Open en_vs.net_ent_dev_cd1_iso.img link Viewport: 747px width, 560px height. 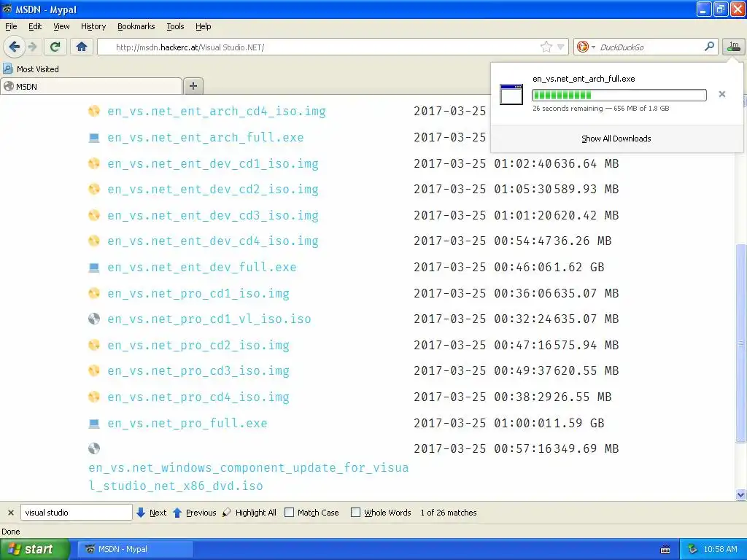tap(213, 164)
